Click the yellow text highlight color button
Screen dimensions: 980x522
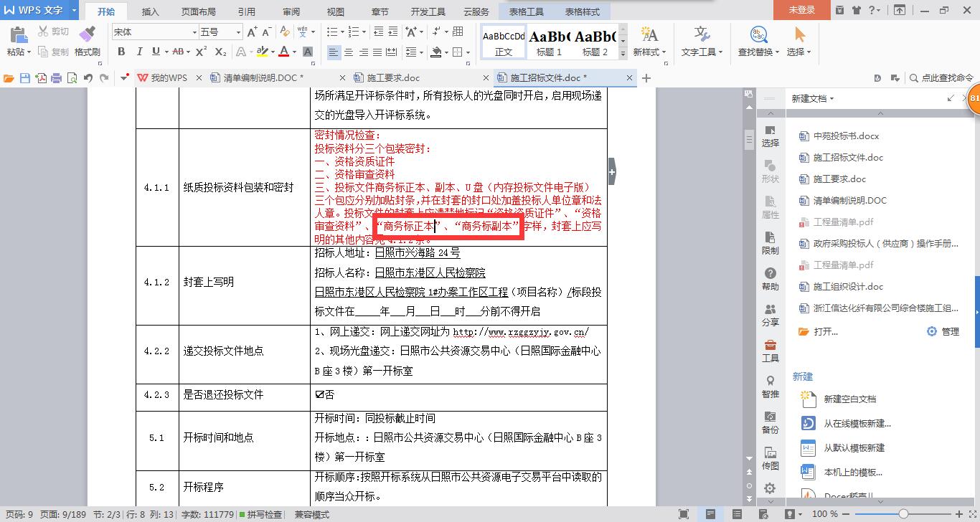coord(261,52)
